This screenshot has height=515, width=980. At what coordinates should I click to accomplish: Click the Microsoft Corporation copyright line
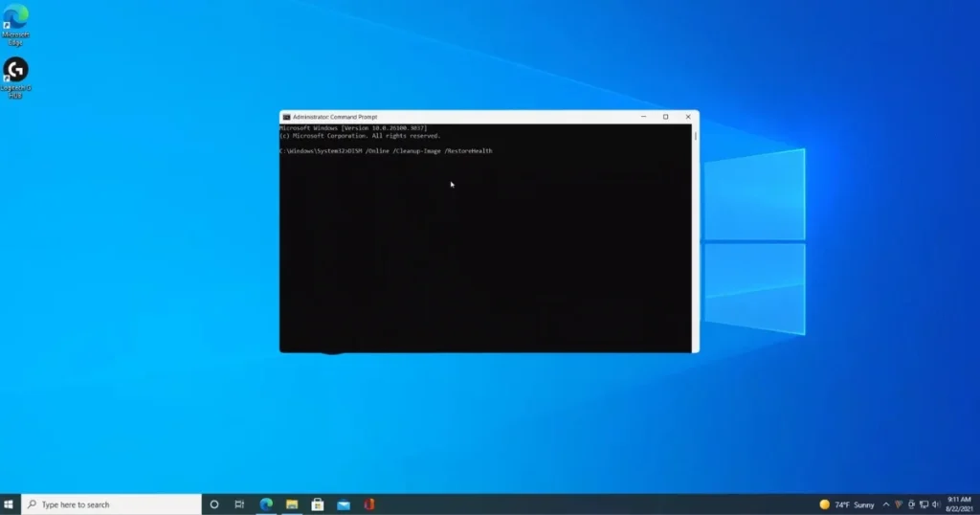360,136
